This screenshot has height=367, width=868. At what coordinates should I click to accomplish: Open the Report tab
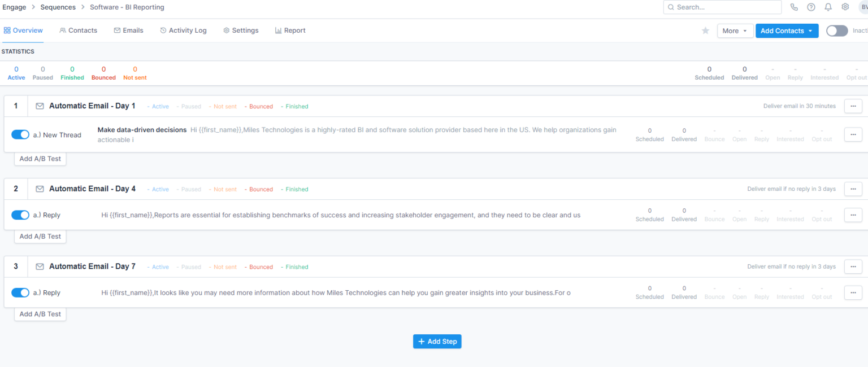click(x=290, y=30)
